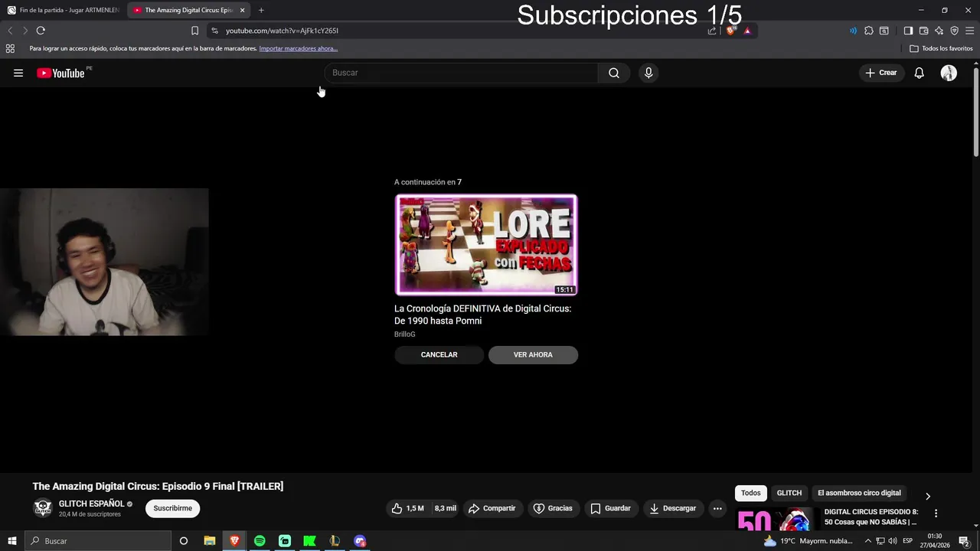Share this page with the share icon
Viewport: 980px width, 551px height.
(x=712, y=31)
